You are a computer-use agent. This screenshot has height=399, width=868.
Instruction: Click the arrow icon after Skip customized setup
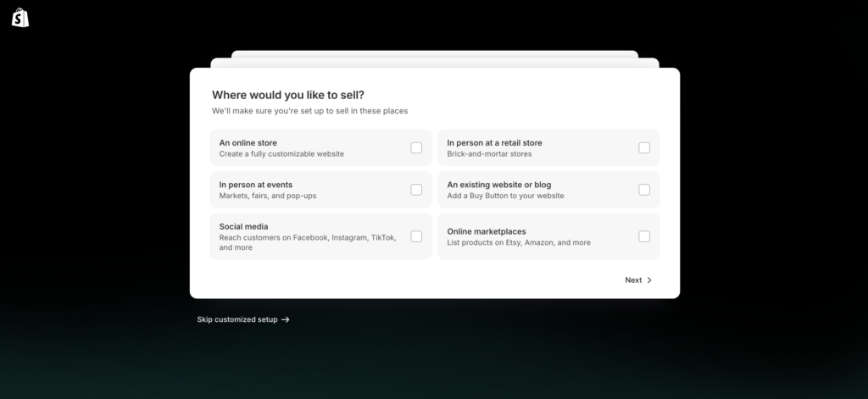[x=286, y=319]
